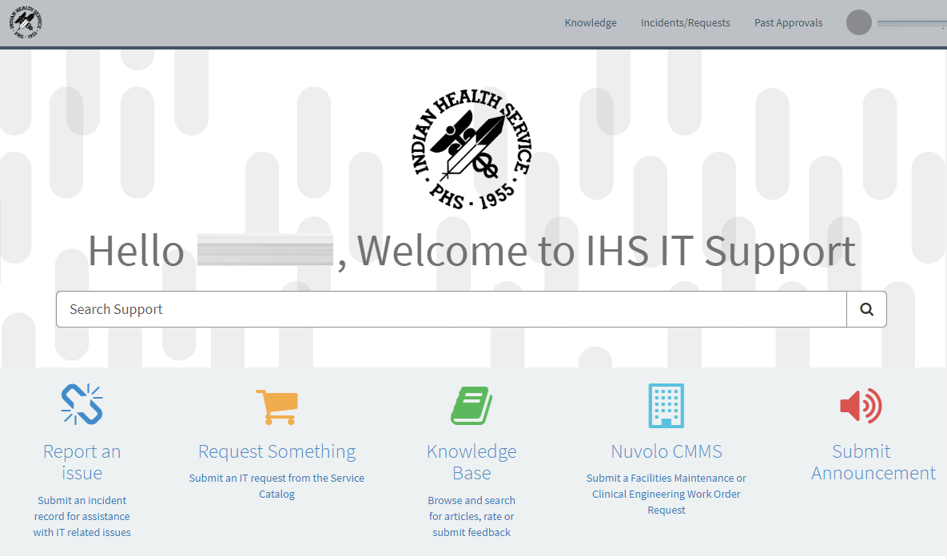Click 'Browse and search for articles' text

click(472, 516)
